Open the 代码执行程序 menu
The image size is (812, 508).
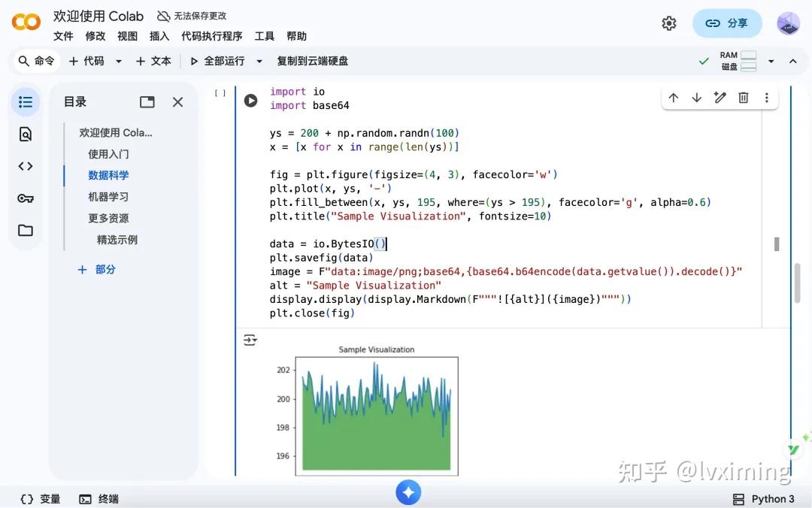(x=212, y=36)
